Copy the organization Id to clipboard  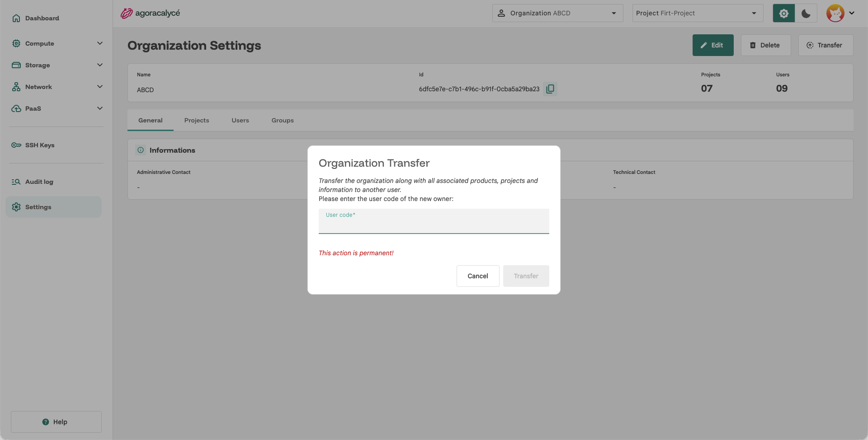tap(550, 89)
